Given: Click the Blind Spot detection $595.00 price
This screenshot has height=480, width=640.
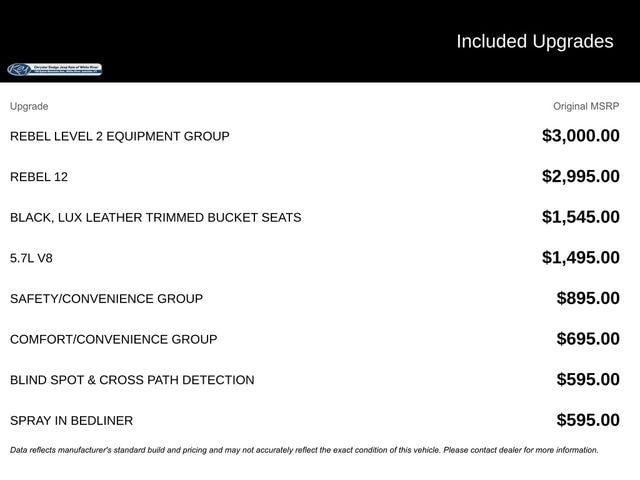Looking at the screenshot, I should point(587,380).
